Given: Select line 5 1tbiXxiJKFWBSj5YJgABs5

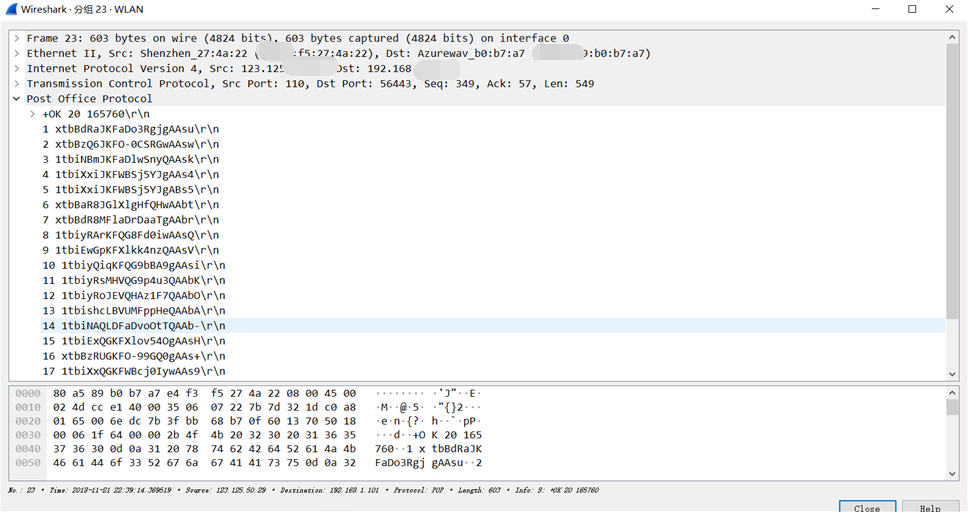Looking at the screenshot, I should coord(130,190).
